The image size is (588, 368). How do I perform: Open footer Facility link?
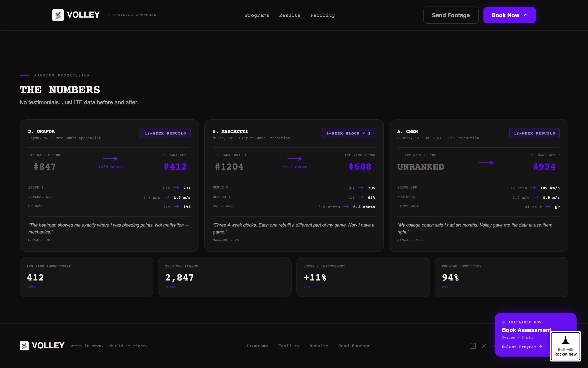click(x=289, y=346)
